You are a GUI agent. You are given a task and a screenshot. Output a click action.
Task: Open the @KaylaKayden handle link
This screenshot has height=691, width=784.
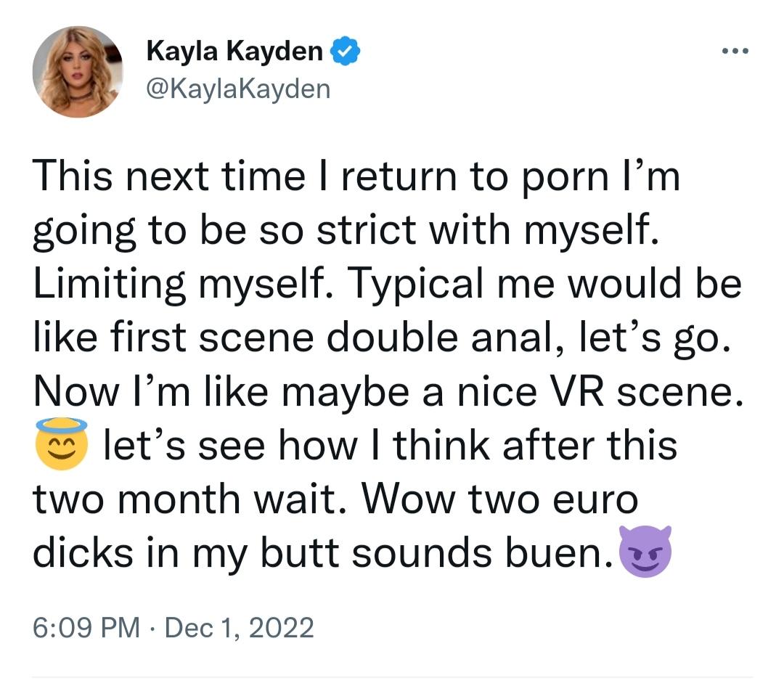[238, 89]
